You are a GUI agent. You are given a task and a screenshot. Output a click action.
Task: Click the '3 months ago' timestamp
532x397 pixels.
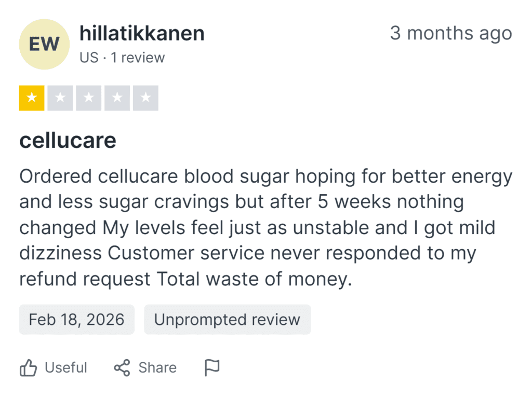451,33
